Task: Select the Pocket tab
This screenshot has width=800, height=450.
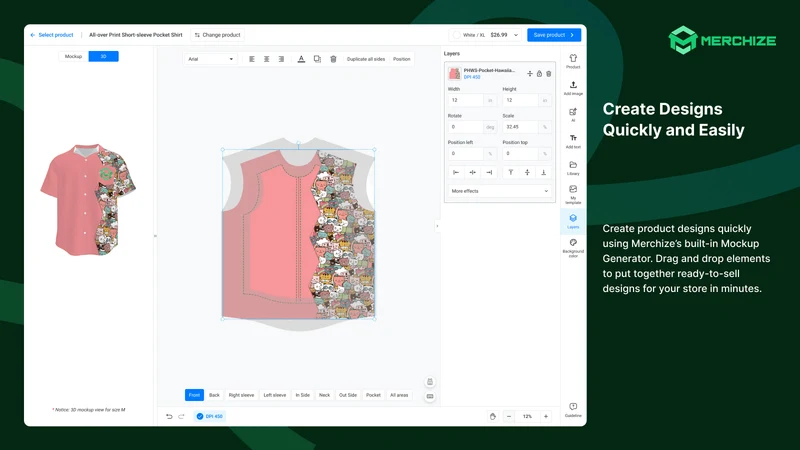Action: point(373,395)
